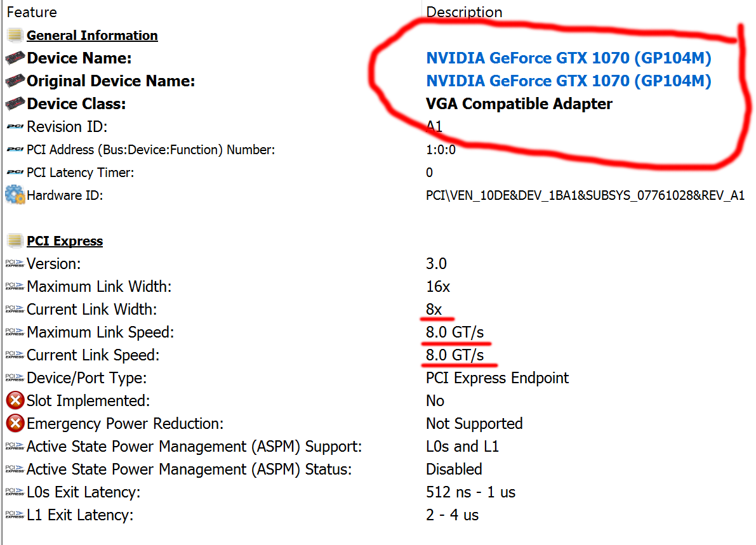Click the PCI Express section icon
The width and height of the screenshot is (756, 545).
(x=15, y=241)
